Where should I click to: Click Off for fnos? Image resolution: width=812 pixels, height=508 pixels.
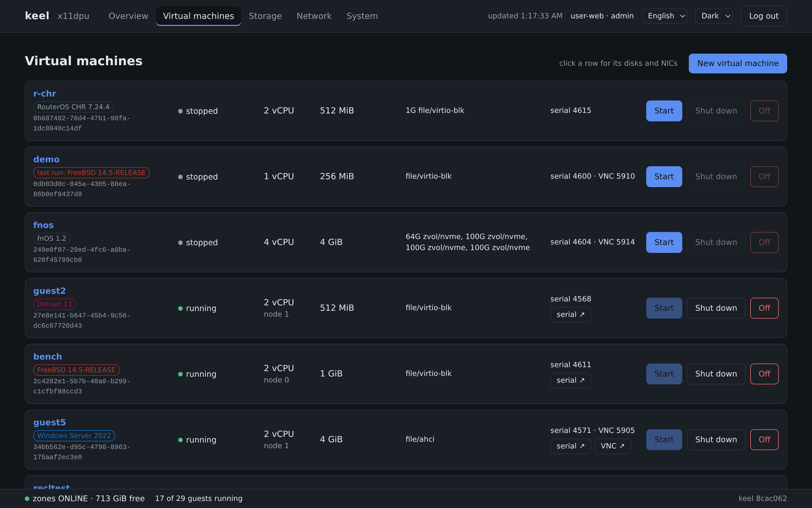(764, 242)
